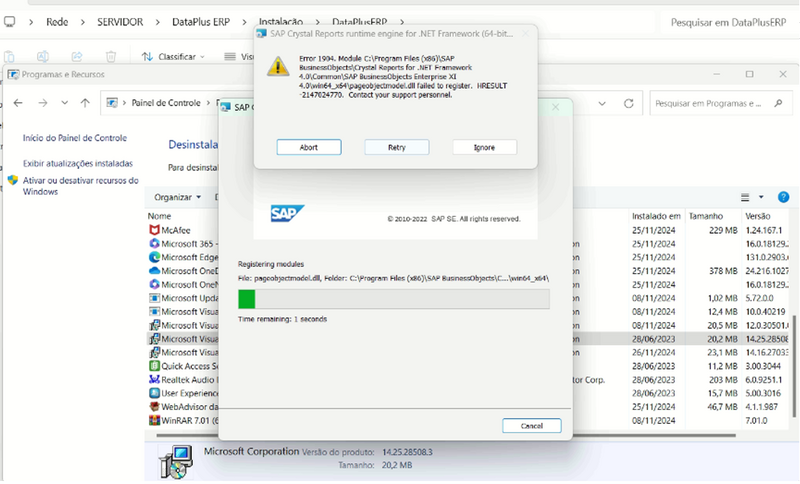
Task: Click Abort in the error dialog
Action: pos(309,147)
